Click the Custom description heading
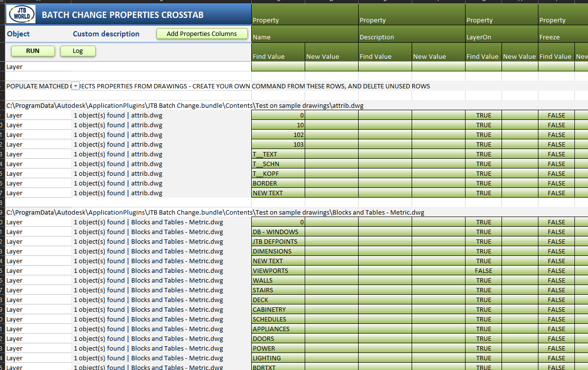This screenshot has width=588, height=370. click(x=106, y=34)
